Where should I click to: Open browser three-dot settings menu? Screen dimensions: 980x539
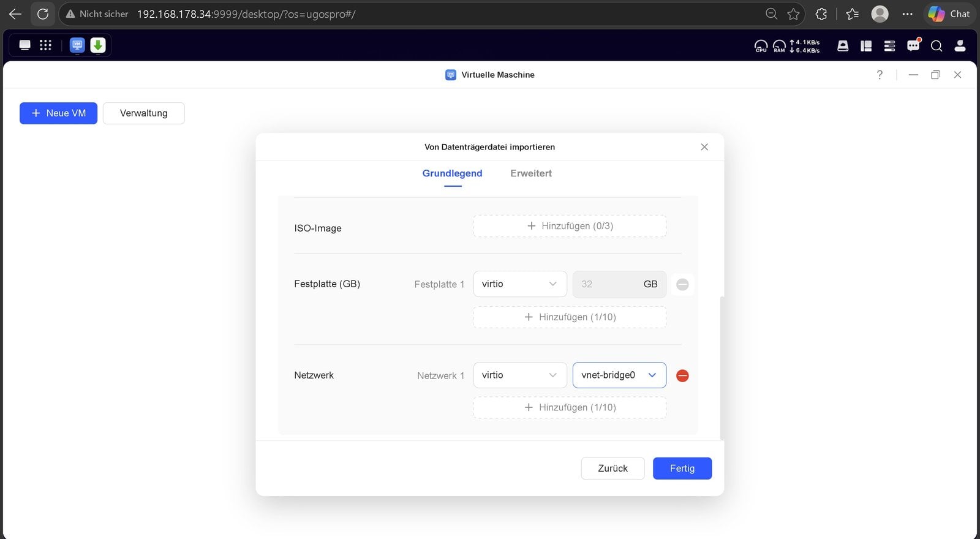(x=908, y=13)
